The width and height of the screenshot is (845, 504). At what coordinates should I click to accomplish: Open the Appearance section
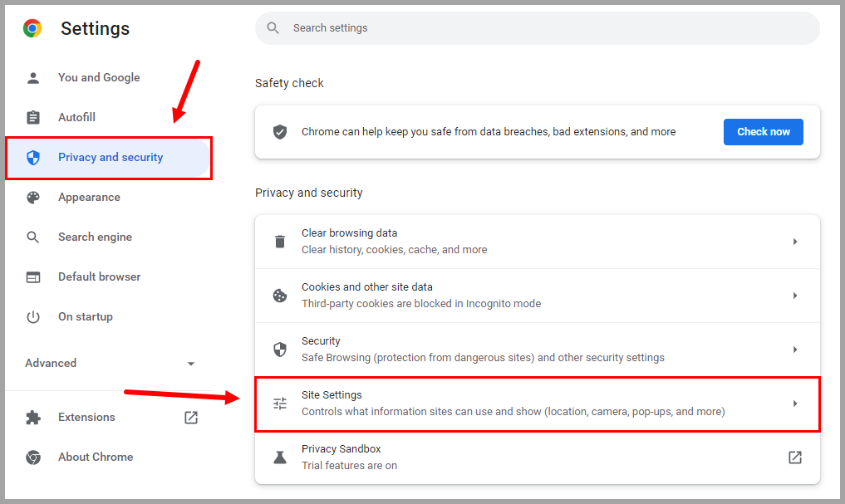pos(89,197)
